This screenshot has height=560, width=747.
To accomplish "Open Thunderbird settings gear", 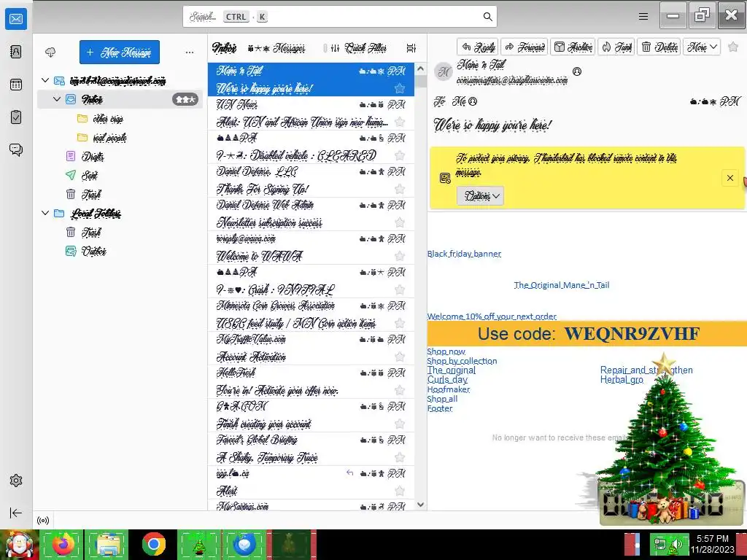I will (x=16, y=481).
